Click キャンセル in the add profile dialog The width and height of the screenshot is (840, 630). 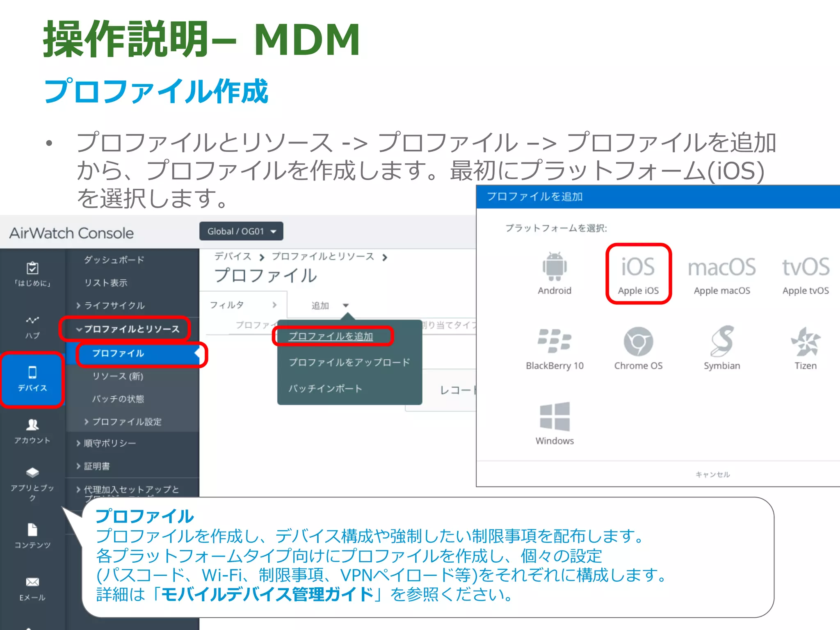click(x=713, y=475)
